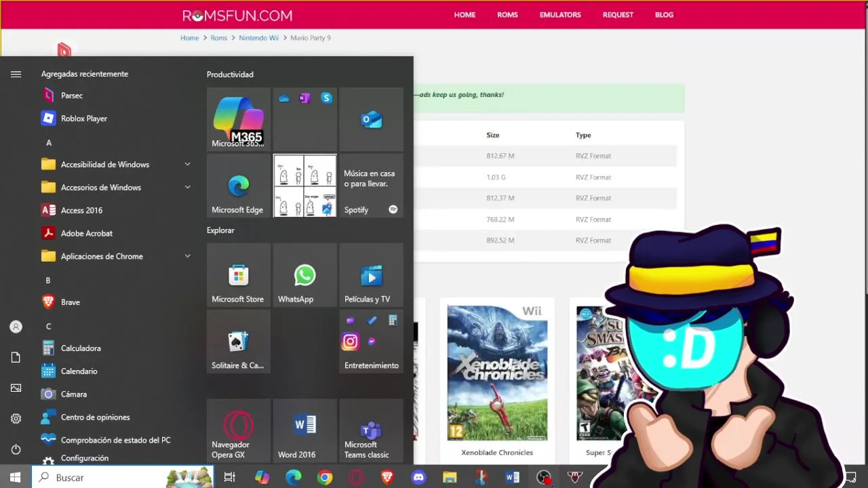Open Settings gear in Start sidebar
Image resolution: width=868 pixels, height=488 pixels.
click(x=16, y=419)
